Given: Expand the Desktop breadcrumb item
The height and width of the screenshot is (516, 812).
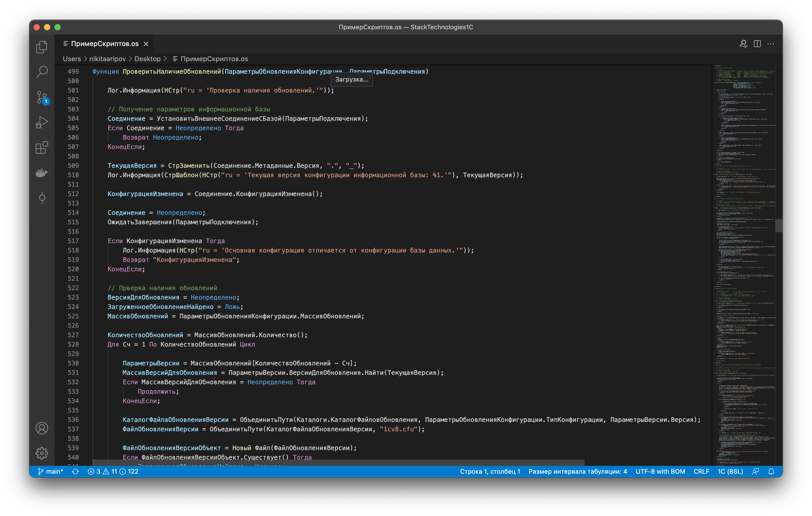Looking at the screenshot, I should 147,59.
